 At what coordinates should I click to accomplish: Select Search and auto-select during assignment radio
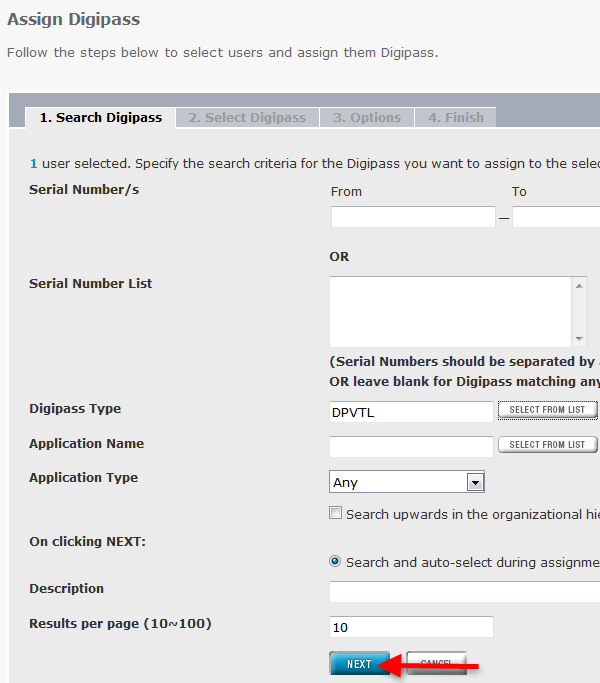click(335, 561)
